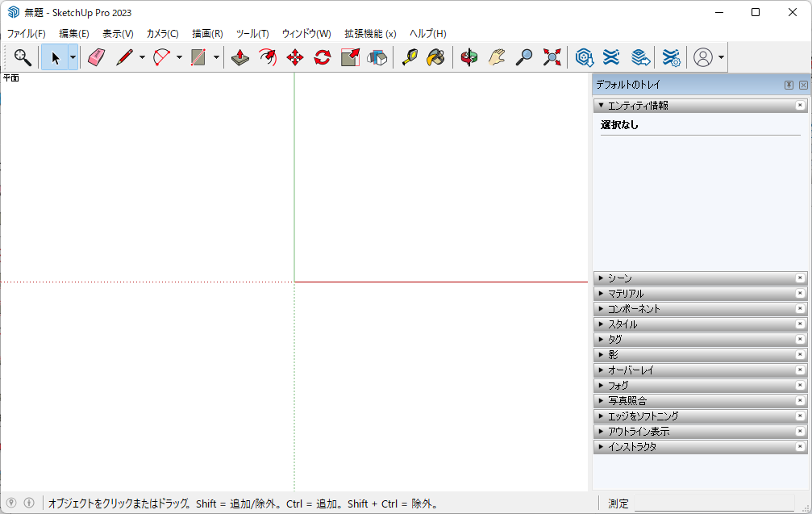Expand the マテリアル panel
The width and height of the screenshot is (812, 514).
[625, 294]
